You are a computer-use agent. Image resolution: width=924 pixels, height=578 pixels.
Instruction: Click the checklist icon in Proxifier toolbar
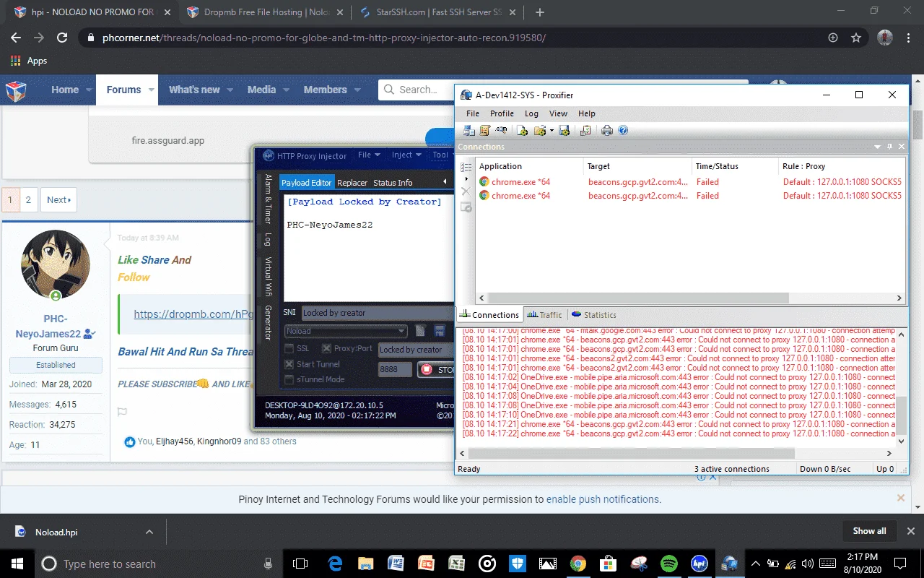[585, 130]
